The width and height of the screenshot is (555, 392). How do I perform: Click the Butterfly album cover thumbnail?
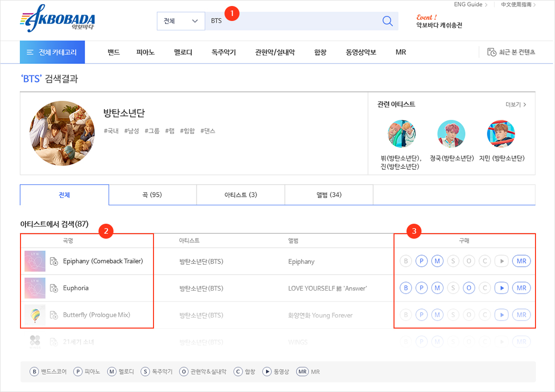coord(35,315)
